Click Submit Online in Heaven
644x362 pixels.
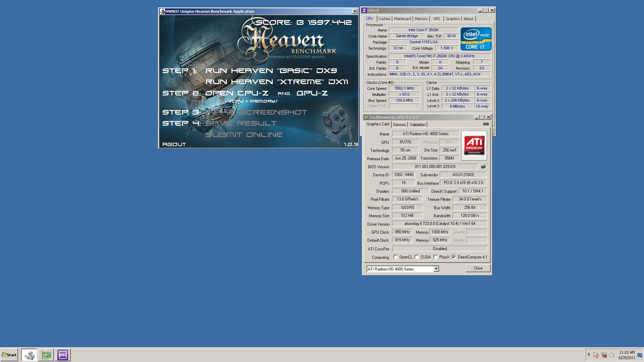point(244,135)
